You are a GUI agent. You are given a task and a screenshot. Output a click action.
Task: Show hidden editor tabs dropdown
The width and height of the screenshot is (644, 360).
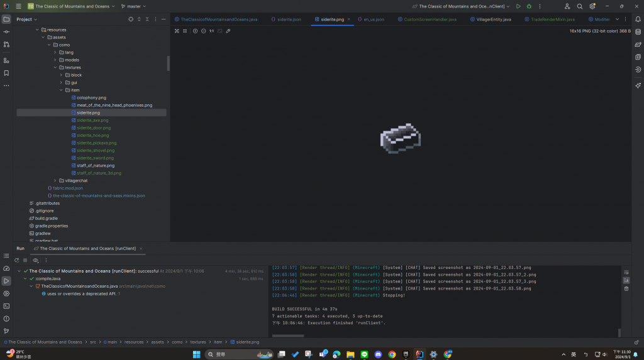pos(617,19)
